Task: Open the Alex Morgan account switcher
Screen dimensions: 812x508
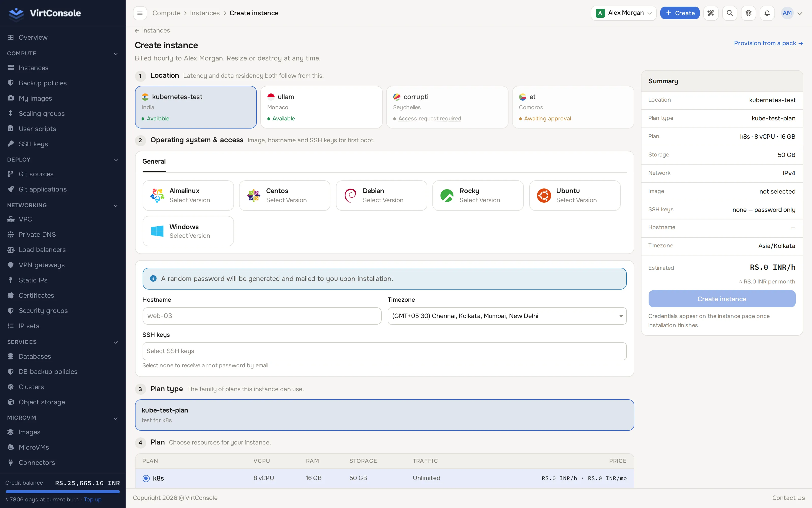Action: 623,13
